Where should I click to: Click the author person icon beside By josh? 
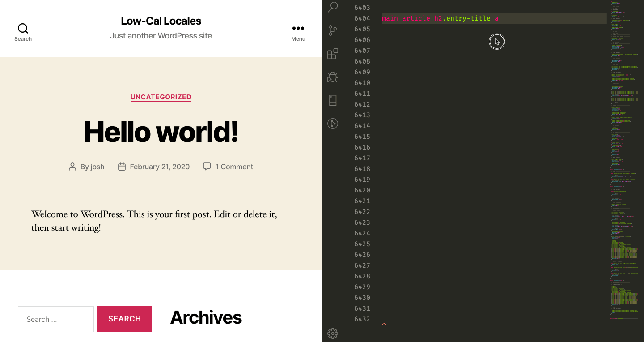pos(72,167)
